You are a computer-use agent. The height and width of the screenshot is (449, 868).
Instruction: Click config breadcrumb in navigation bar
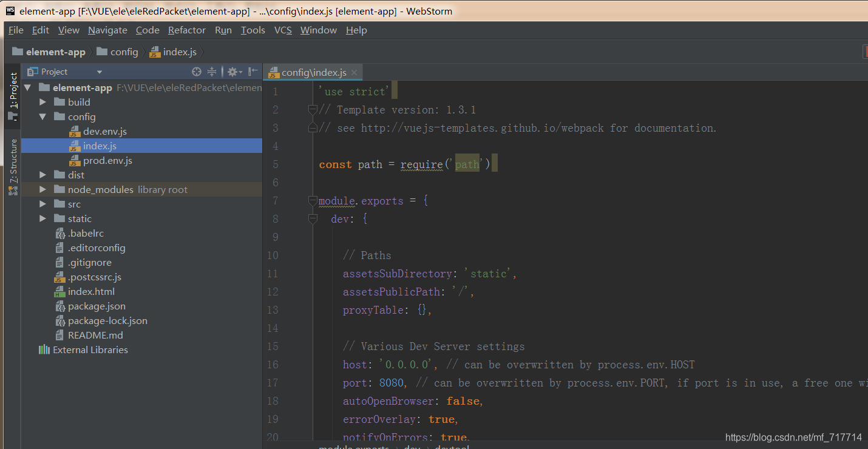[x=118, y=52]
